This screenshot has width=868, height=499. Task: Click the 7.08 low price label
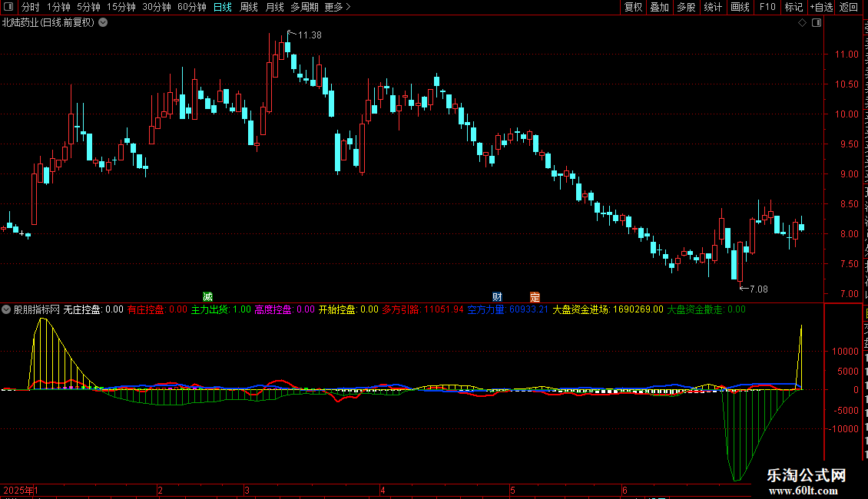point(758,289)
